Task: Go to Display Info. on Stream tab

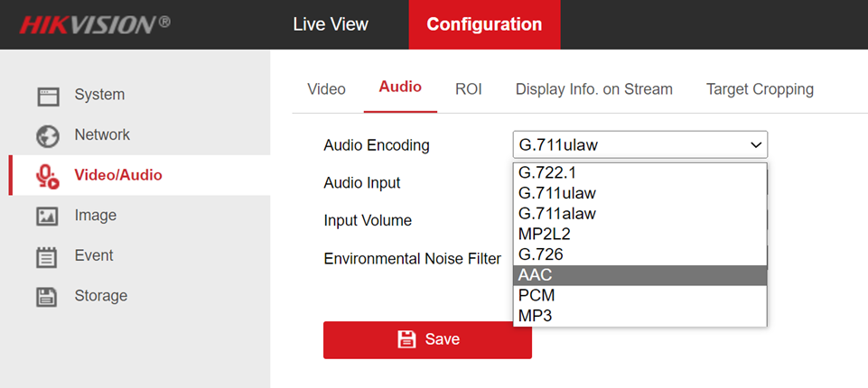Action: (x=593, y=89)
